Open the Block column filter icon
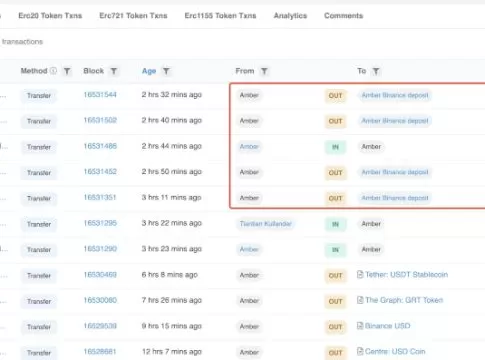The width and height of the screenshot is (485, 360). point(114,71)
